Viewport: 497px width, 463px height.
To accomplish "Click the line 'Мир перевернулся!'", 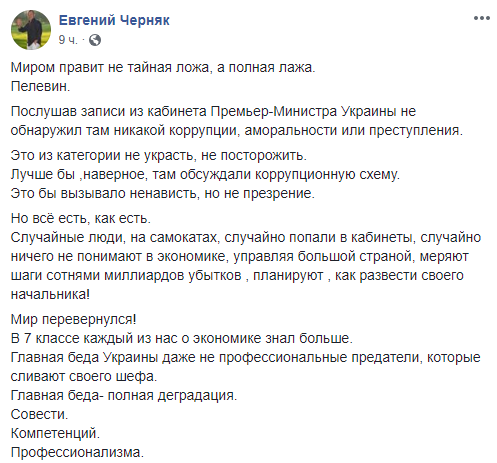I will click(x=73, y=320).
